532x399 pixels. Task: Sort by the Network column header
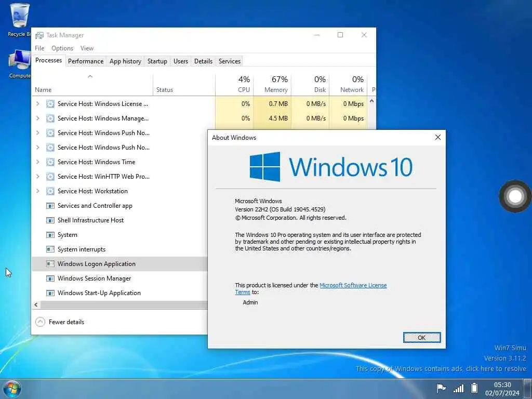(349, 85)
